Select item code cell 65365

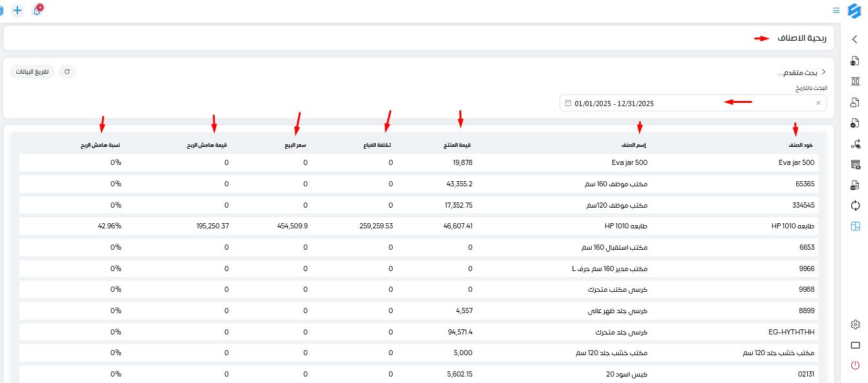805,184
